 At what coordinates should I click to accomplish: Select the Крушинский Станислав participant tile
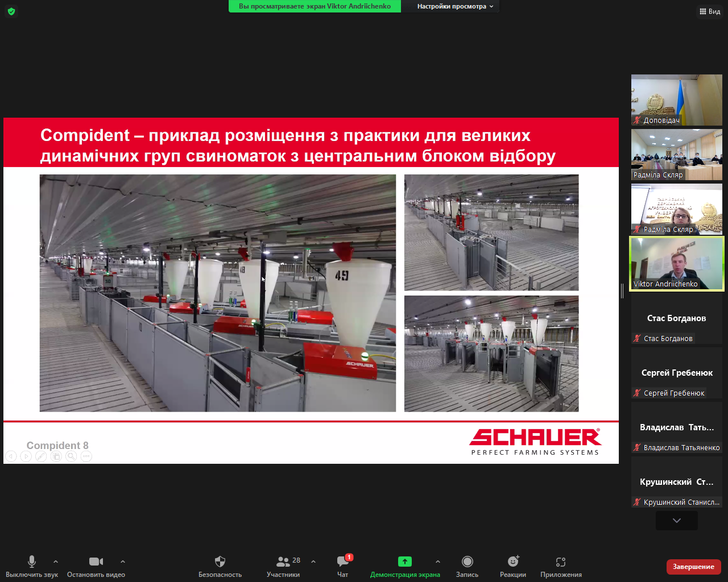click(677, 482)
